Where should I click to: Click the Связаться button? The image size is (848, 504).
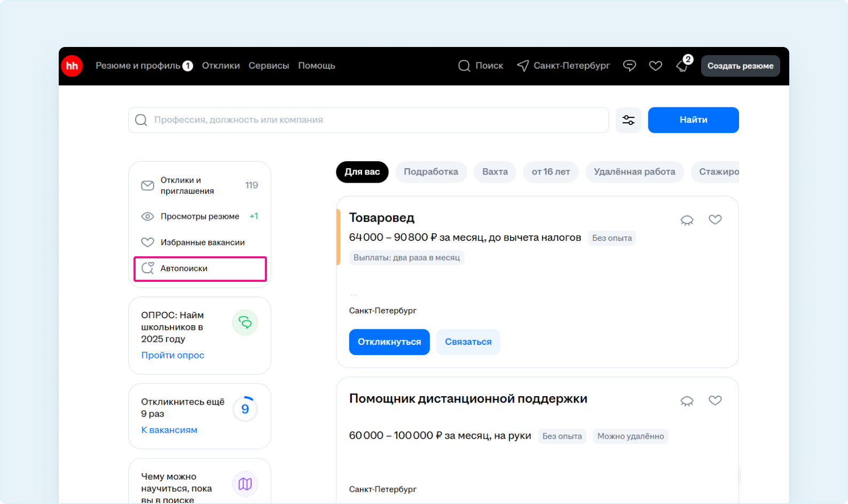click(468, 342)
